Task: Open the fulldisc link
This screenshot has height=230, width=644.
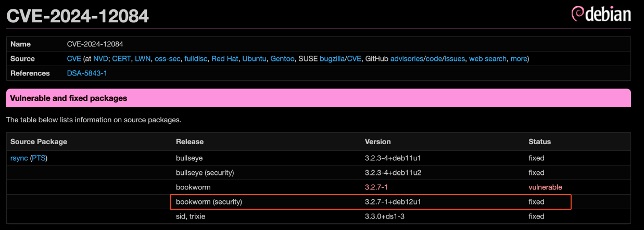Action: (196, 59)
